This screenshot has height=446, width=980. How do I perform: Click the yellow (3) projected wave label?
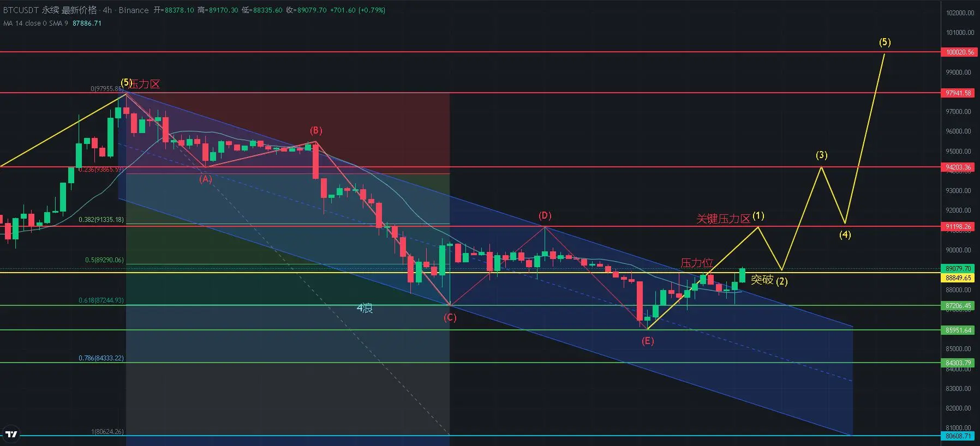coord(822,155)
